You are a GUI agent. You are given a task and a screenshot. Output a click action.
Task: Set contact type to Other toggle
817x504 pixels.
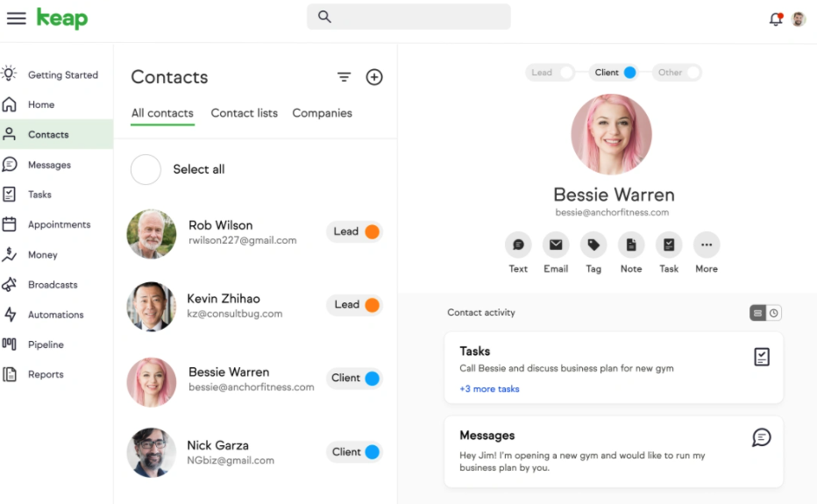tap(677, 73)
